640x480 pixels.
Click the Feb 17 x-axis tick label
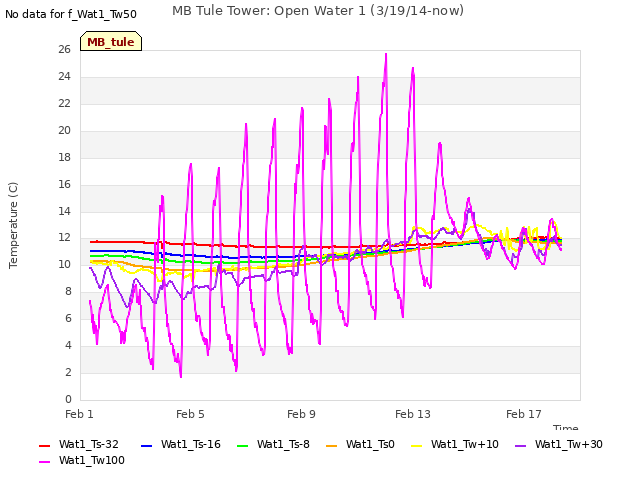coord(524,414)
